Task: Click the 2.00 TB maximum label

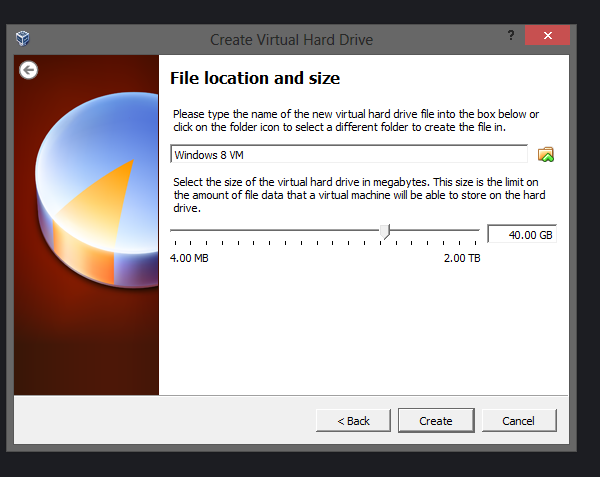Action: click(x=462, y=258)
